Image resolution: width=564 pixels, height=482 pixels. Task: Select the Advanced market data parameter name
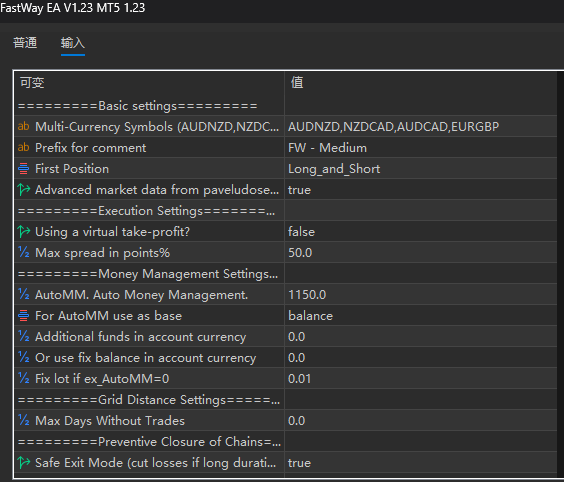pos(157,190)
